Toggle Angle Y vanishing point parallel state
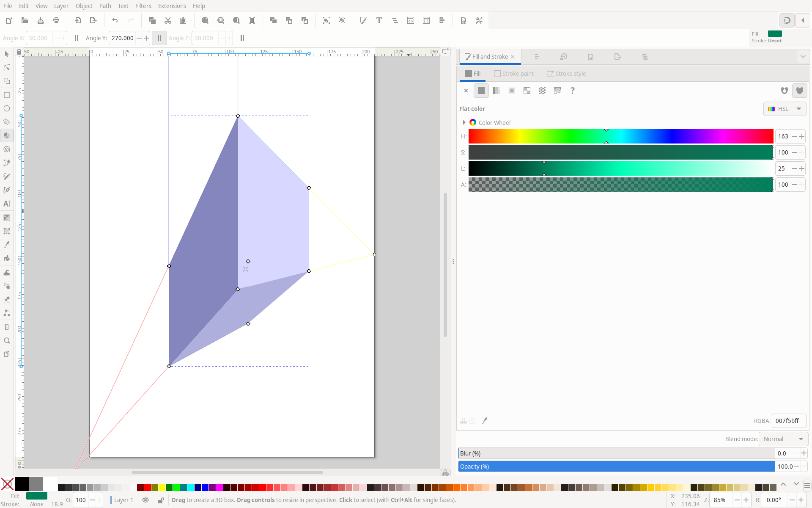The width and height of the screenshot is (812, 508). [x=159, y=38]
